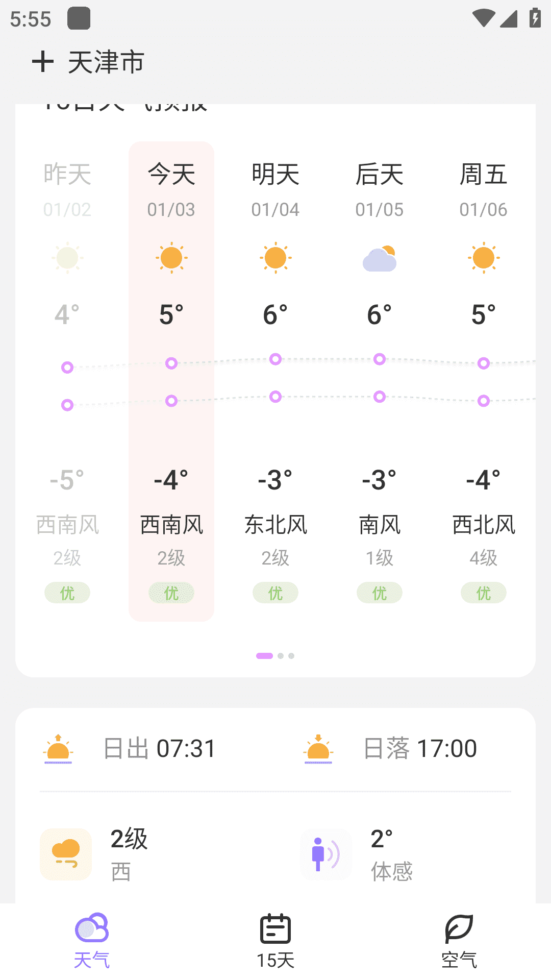This screenshot has height=980, width=551.
Task: Tap the sunset icon
Action: tap(318, 749)
